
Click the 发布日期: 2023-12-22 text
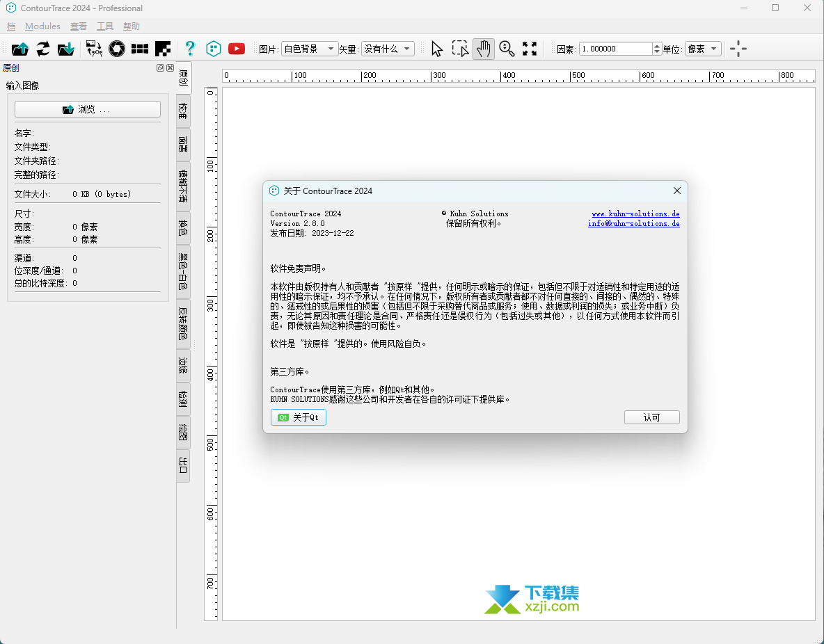pyautogui.click(x=312, y=233)
